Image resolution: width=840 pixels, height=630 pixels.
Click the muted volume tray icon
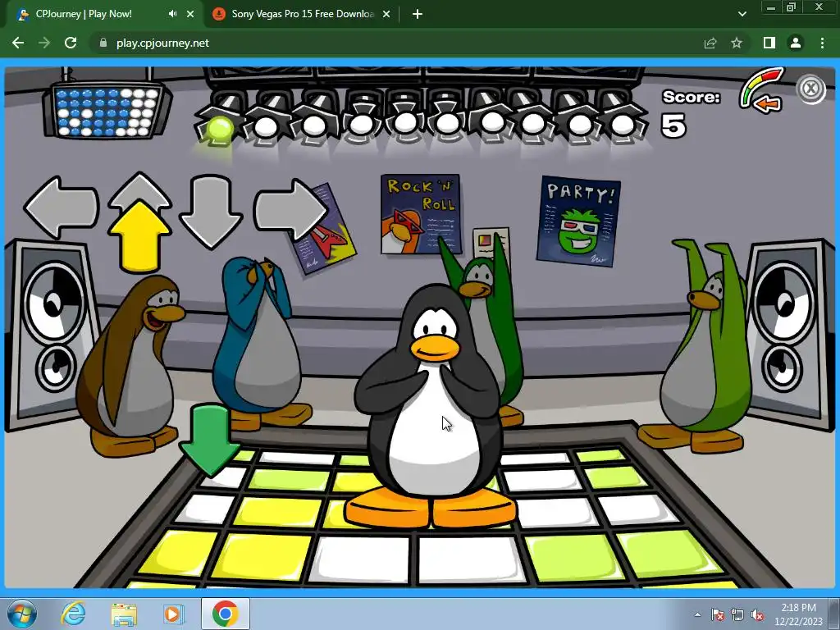point(757,614)
